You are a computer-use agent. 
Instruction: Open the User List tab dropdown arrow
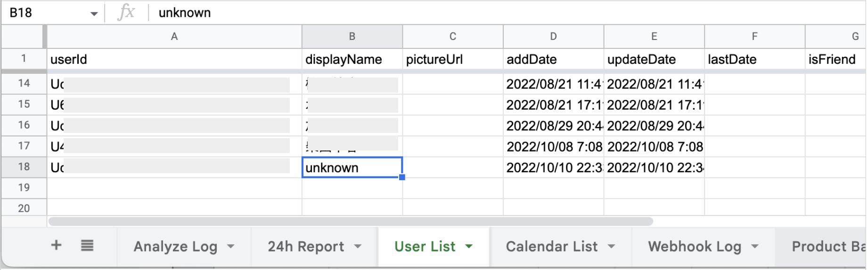[469, 246]
